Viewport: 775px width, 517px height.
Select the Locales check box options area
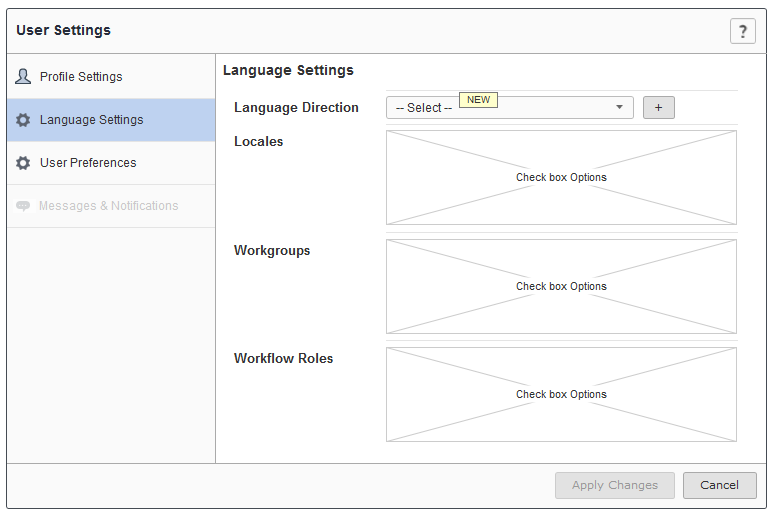561,178
